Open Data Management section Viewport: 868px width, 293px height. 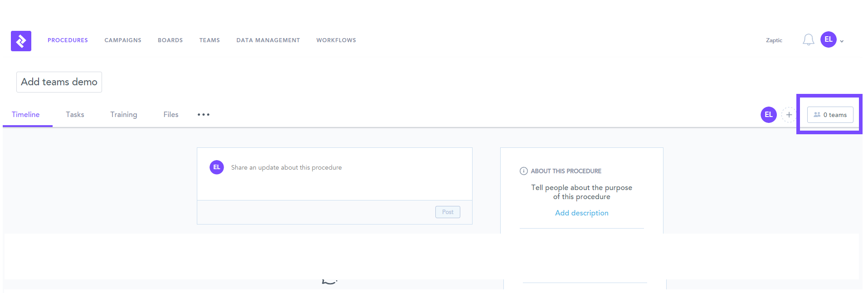[268, 40]
